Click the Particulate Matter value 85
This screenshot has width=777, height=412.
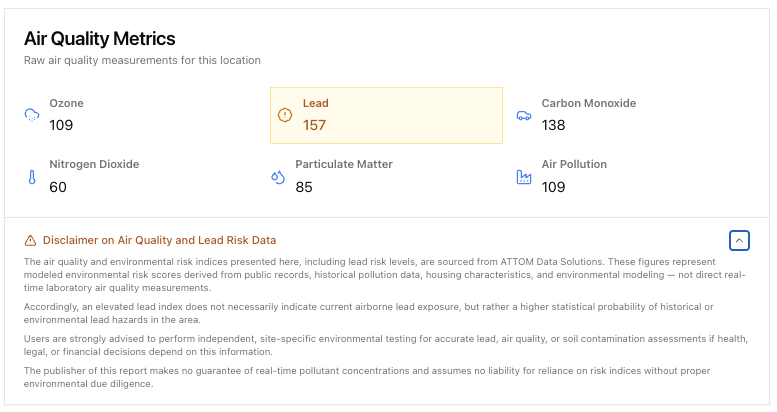pyautogui.click(x=304, y=187)
